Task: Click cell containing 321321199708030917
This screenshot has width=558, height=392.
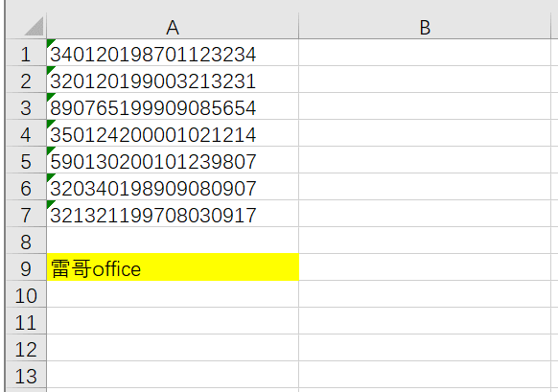Action: 173,214
